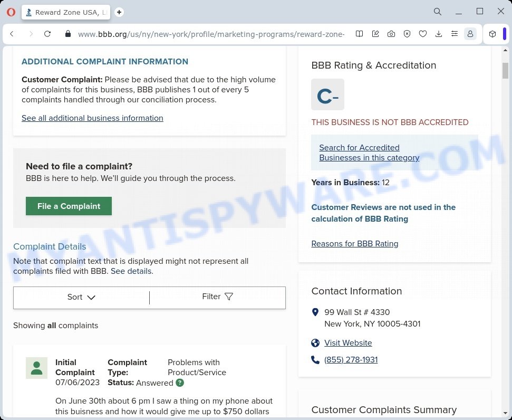Click the scrollbar up arrow

click(x=506, y=50)
